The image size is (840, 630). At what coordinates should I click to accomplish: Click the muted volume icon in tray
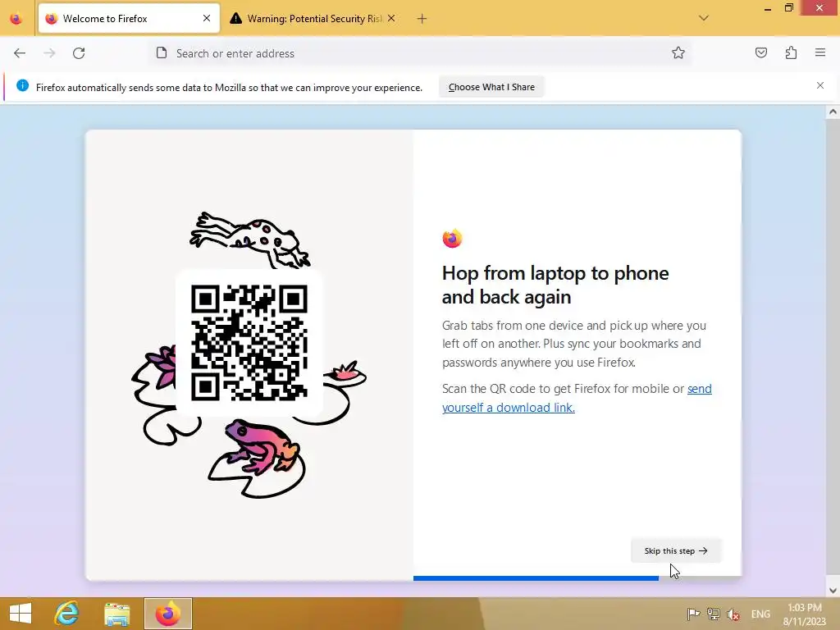[x=733, y=614]
